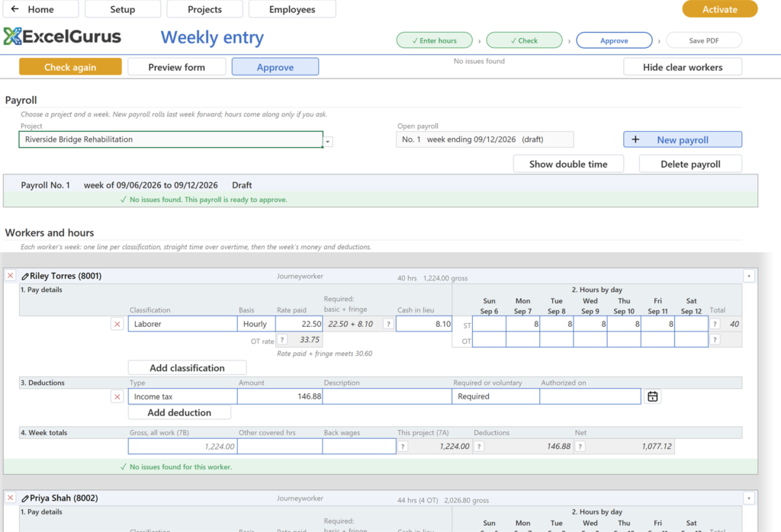This screenshot has width=781, height=532.
Task: Go to the Check step
Action: point(524,40)
